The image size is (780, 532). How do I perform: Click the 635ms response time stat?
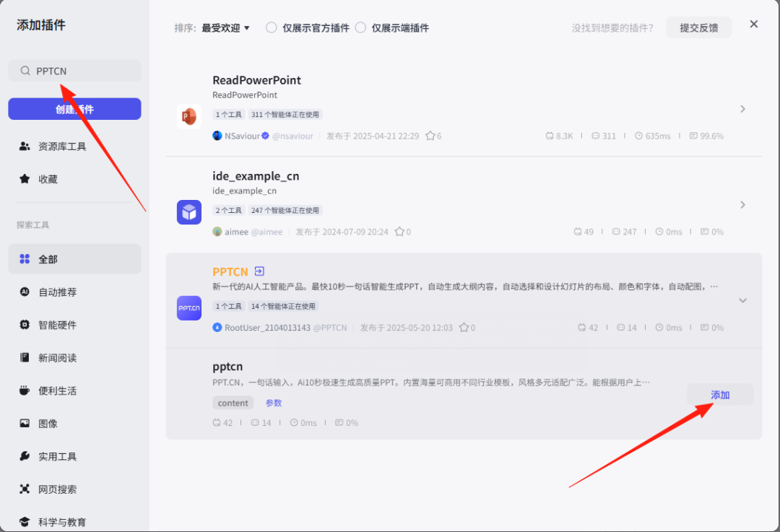(x=653, y=136)
